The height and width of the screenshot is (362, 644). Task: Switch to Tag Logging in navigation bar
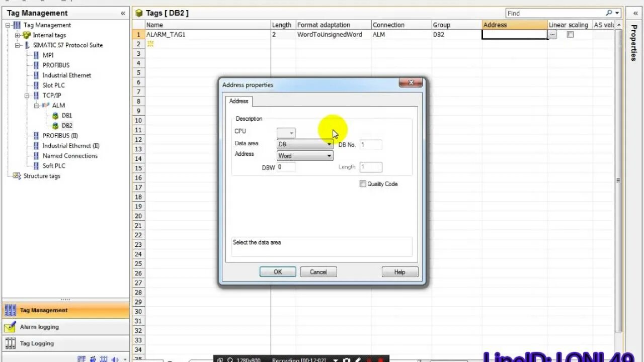click(x=65, y=343)
